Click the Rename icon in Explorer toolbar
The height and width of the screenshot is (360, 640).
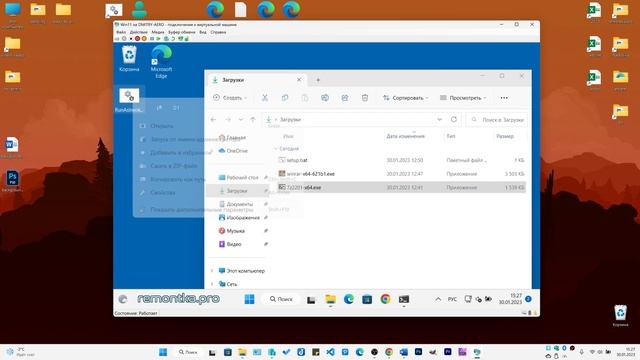click(x=325, y=98)
